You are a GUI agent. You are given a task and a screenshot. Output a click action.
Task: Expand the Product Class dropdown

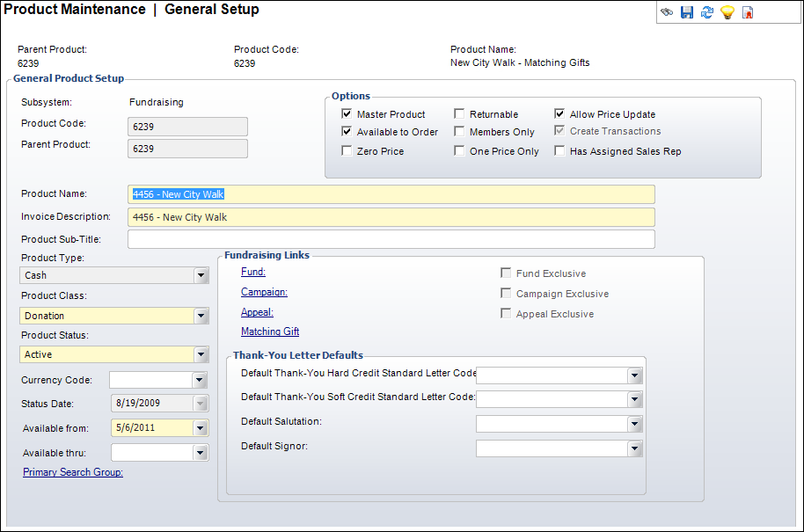point(201,316)
